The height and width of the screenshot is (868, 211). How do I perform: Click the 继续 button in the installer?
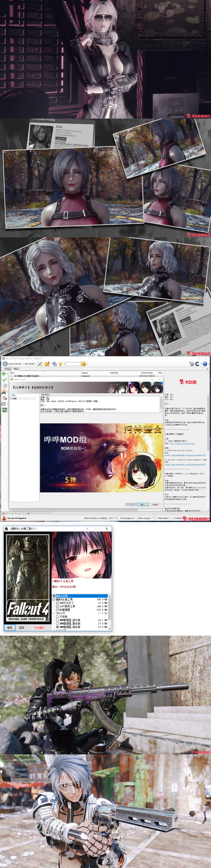10,628
